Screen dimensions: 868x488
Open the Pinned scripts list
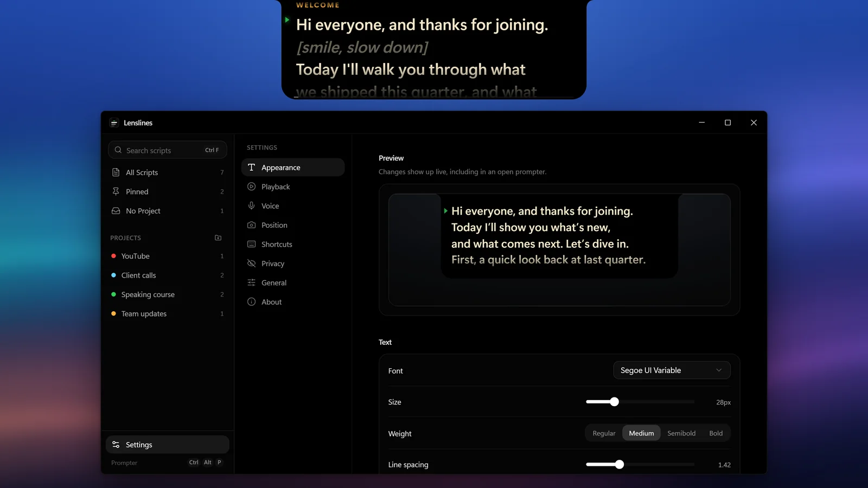tap(168, 191)
